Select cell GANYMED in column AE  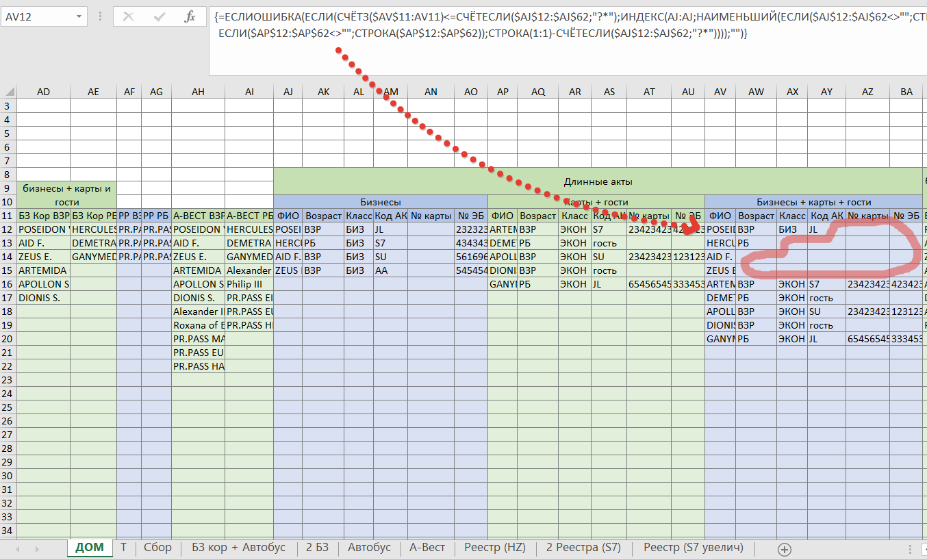(93, 257)
